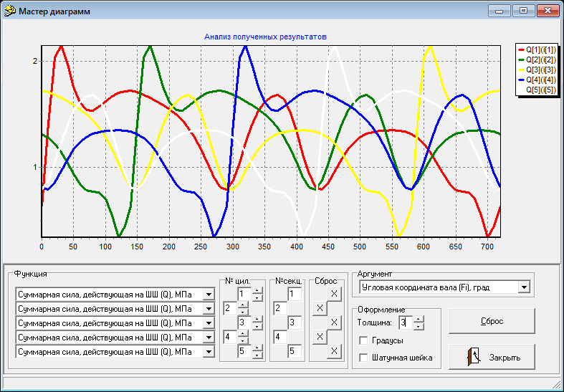The width and height of the screenshot is (564, 392).
Task: Reset series 4 with its X button
Action: pyautogui.click(x=320, y=337)
